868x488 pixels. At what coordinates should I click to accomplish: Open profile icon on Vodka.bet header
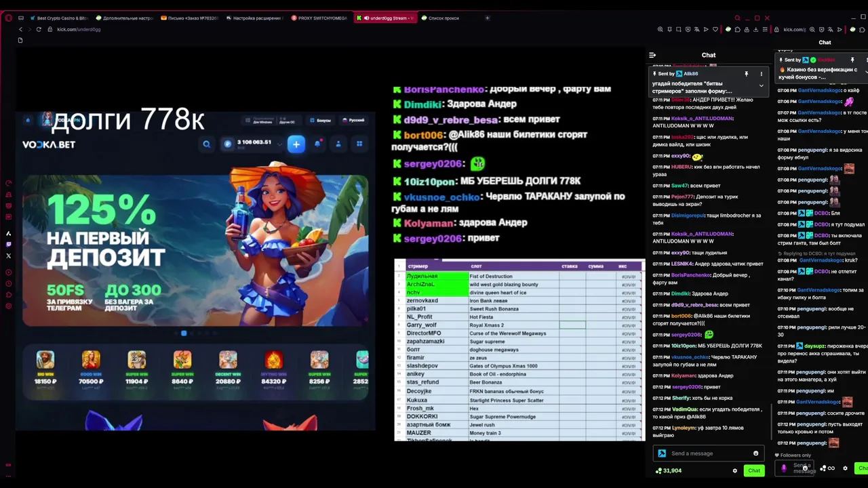338,144
